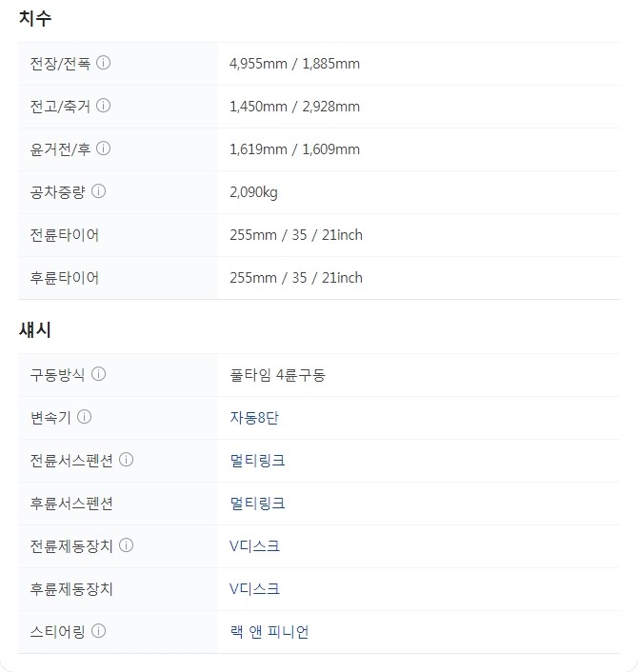Viewport: 638px width, 672px height.
Task: Show info for 전륜서스펜션
Action: 126,460
